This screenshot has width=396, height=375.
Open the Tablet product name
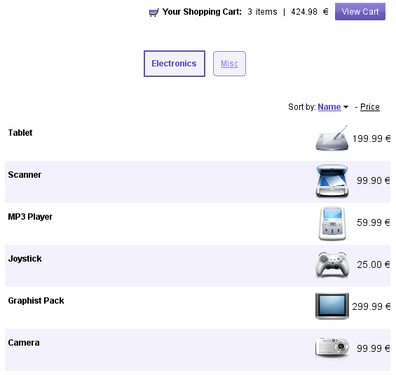tap(20, 133)
